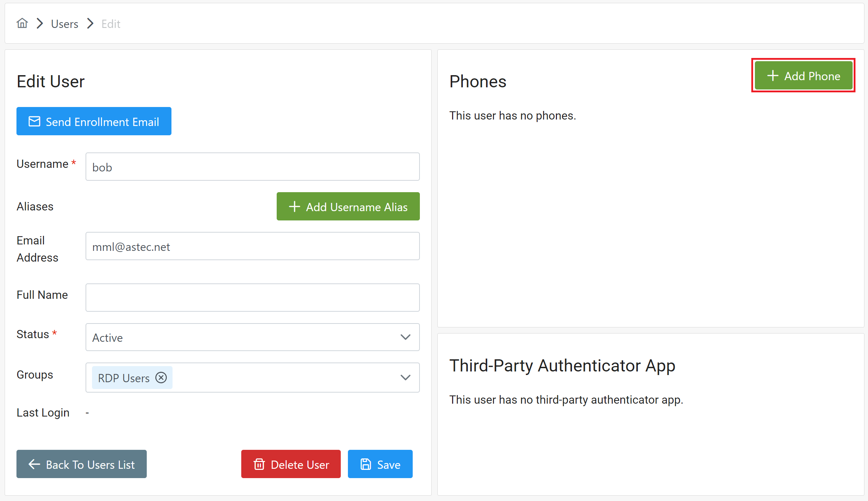
Task: Click the back arrow icon
Action: pyautogui.click(x=34, y=464)
